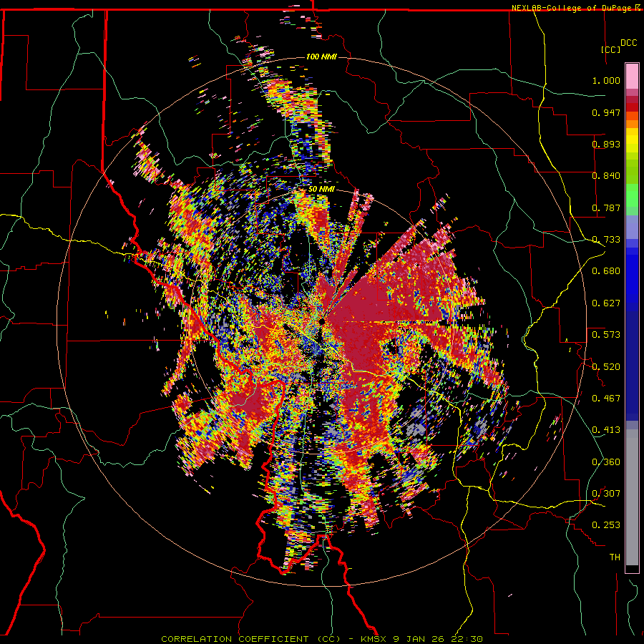The image size is (644, 644).
Task: Click the TH threshold label on the legend
Action: (615, 557)
